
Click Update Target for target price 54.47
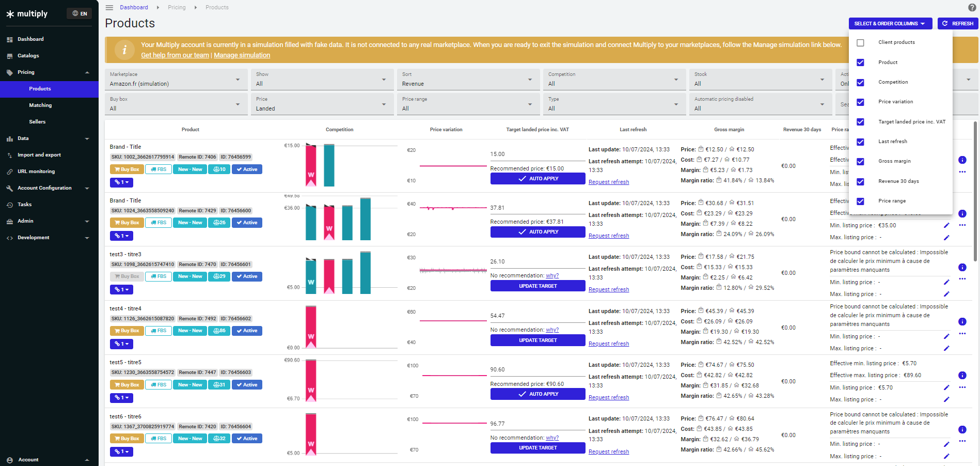click(x=538, y=340)
